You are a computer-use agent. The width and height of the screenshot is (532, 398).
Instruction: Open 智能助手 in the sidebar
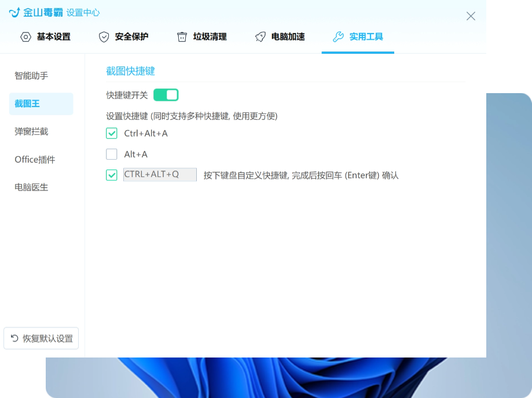pyautogui.click(x=31, y=76)
